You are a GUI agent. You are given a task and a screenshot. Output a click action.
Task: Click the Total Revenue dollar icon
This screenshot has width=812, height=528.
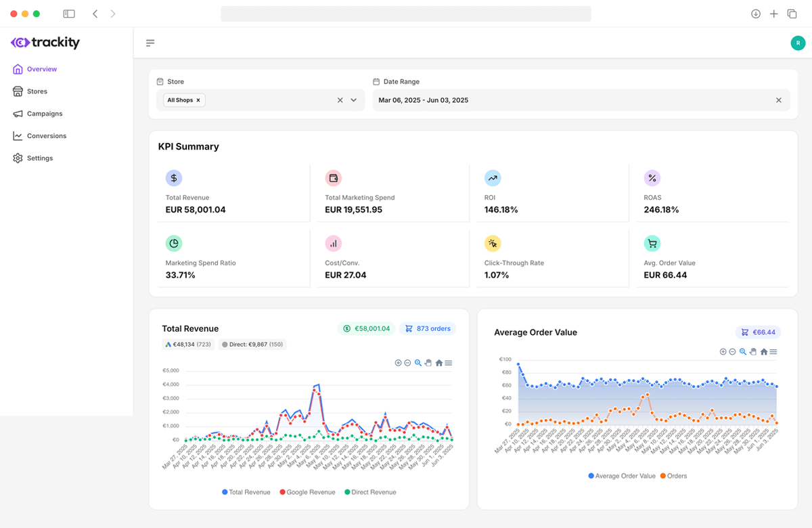[174, 178]
